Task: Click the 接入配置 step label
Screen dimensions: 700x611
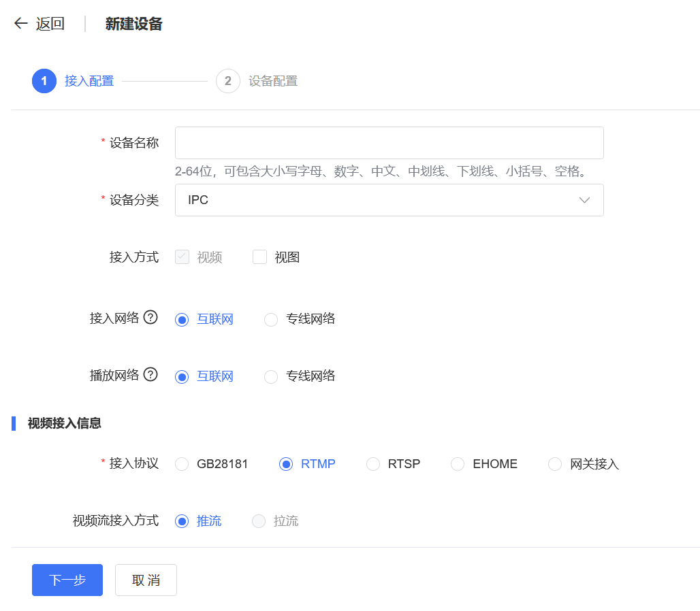Action: tap(89, 81)
